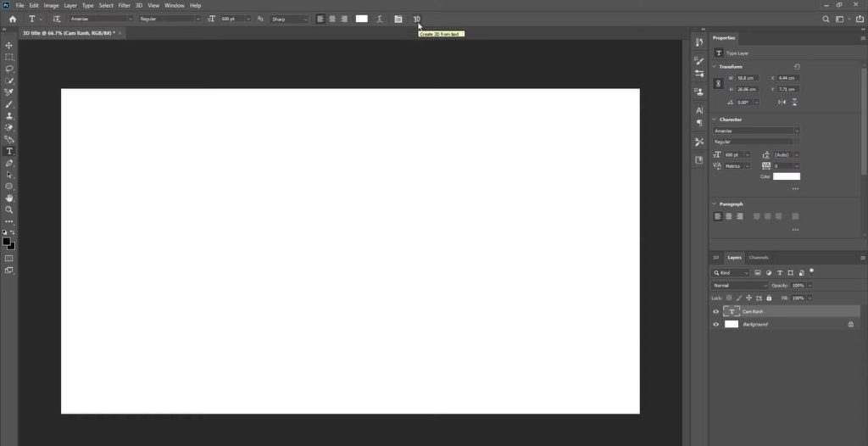Open the Filter menu

[124, 5]
